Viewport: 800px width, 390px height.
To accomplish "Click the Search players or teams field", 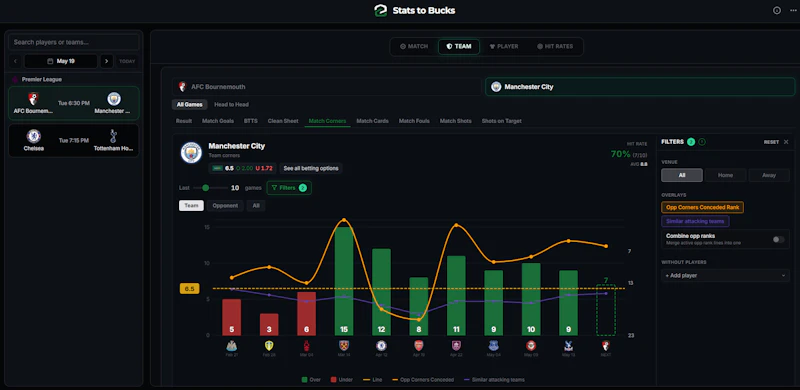I will [74, 42].
